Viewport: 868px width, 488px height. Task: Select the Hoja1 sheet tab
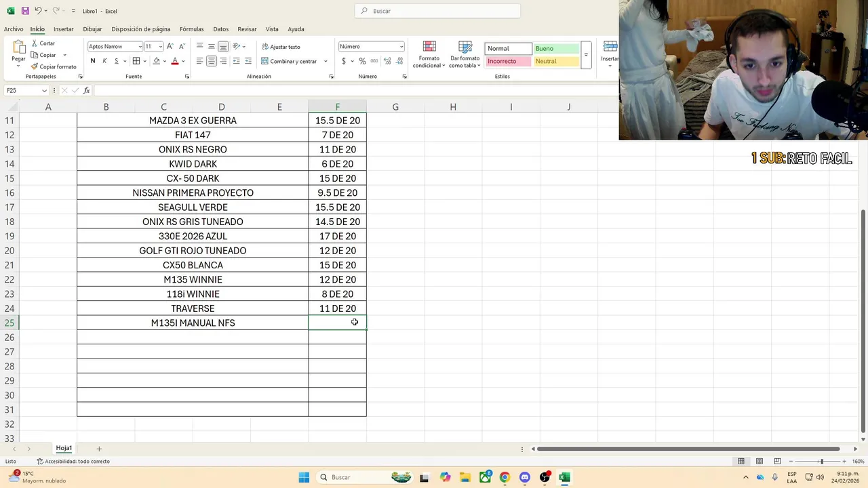[64, 448]
